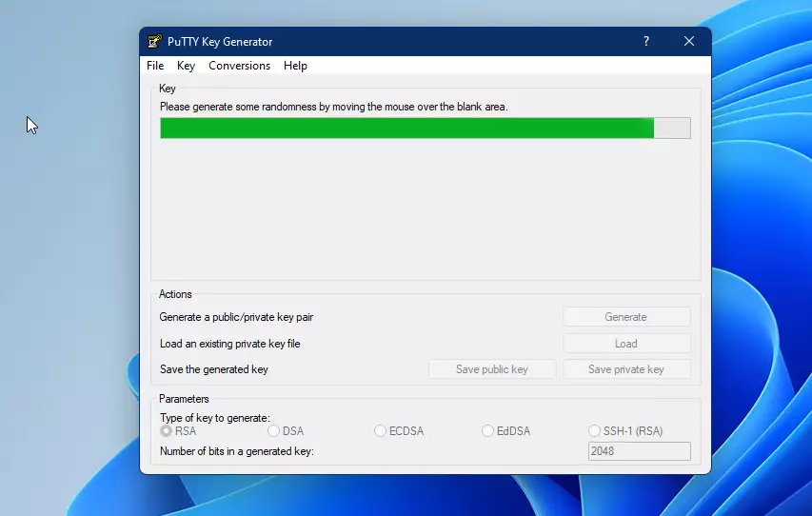Click the 'Generate a public/private key pair' label
The width and height of the screenshot is (812, 516).
click(236, 317)
